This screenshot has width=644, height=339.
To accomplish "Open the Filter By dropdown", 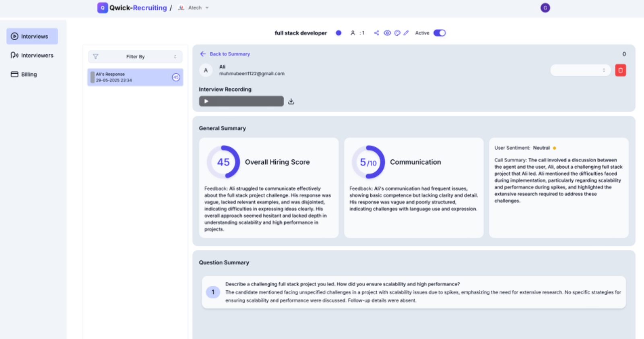I will coord(135,57).
